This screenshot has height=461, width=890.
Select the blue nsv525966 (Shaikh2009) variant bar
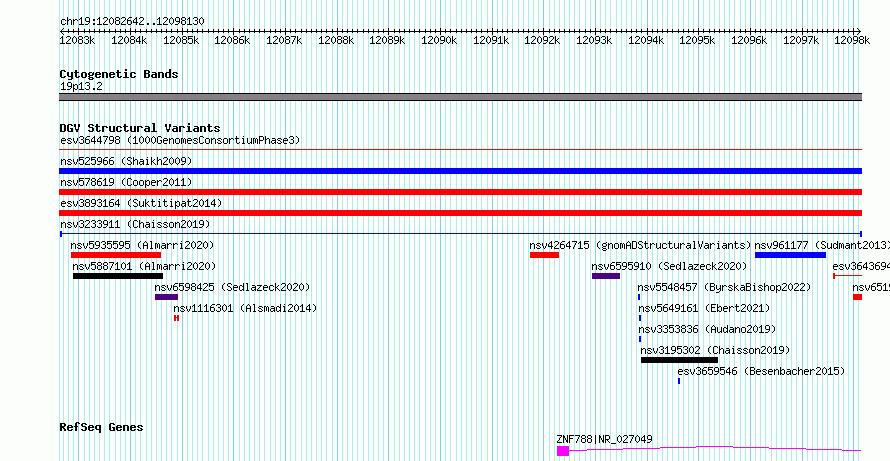click(460, 171)
